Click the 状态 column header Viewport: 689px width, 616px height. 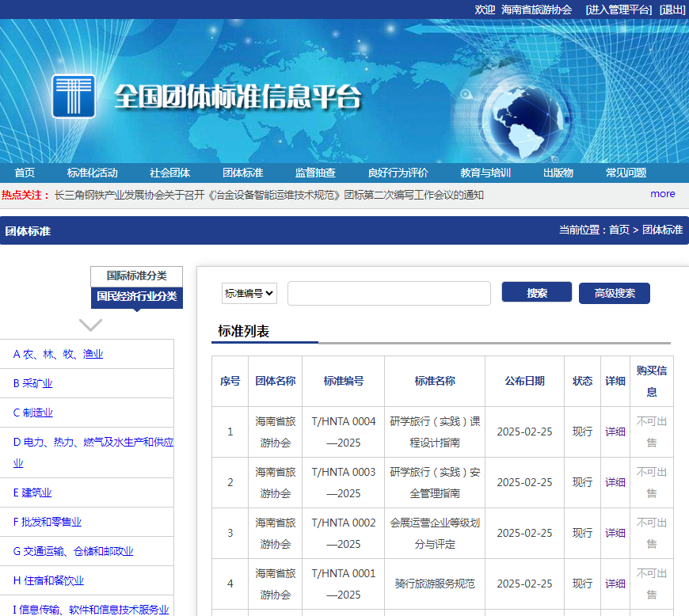(x=582, y=381)
